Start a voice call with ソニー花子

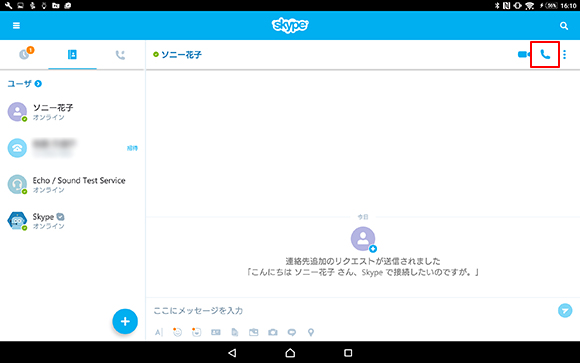click(545, 55)
